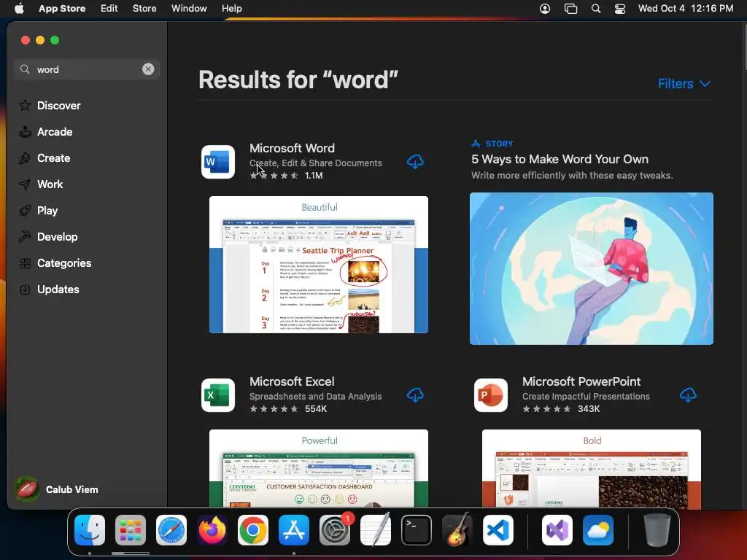Viewport: 747px width, 560px height.
Task: Click the search field containing word
Action: [86, 69]
